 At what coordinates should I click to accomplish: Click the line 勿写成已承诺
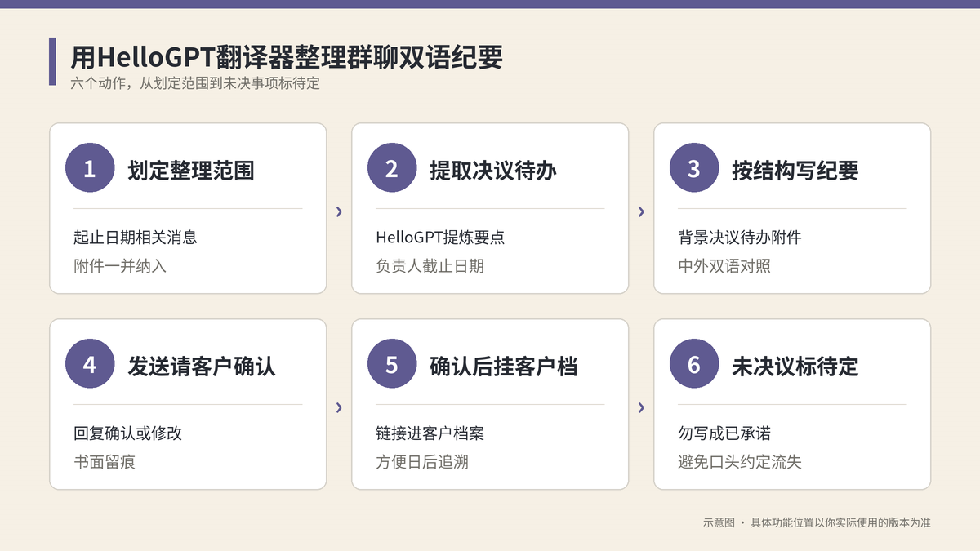pos(724,433)
